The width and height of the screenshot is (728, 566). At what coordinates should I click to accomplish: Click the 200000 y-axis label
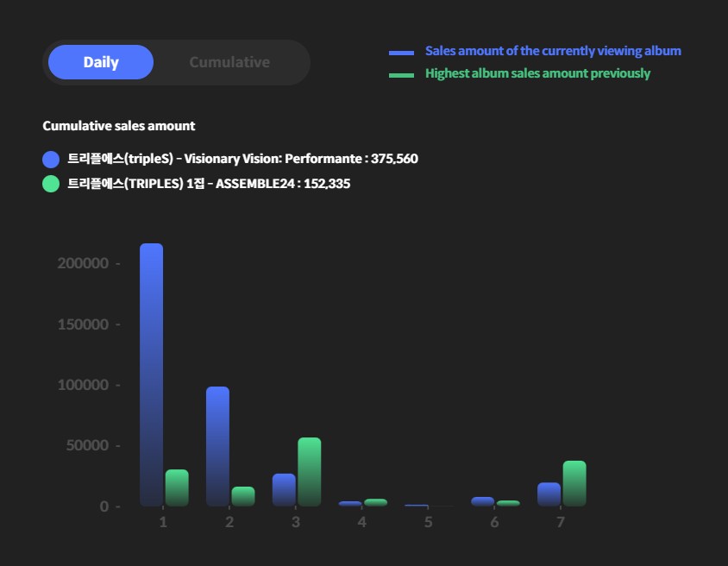tap(83, 263)
